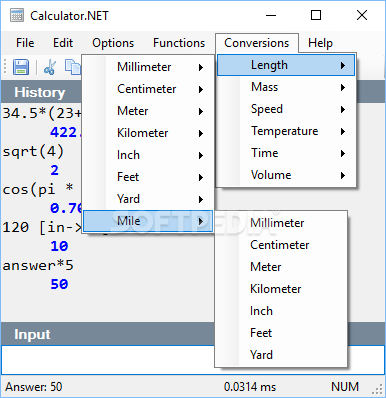The height and width of the screenshot is (398, 386).
Task: Click the History panel header
Action: (41, 92)
